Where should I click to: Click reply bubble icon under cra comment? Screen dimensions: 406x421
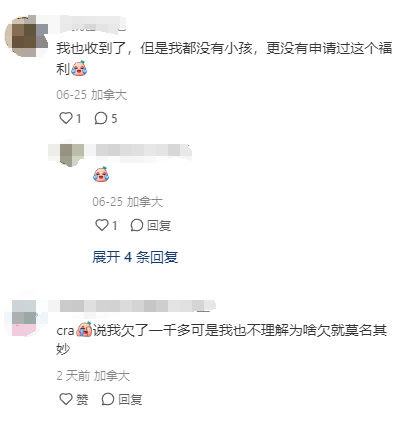coord(108,399)
